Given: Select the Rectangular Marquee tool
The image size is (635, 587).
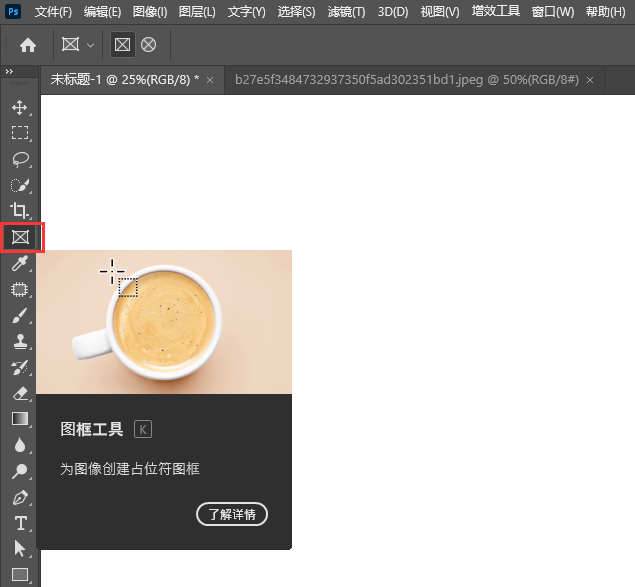Looking at the screenshot, I should 19,133.
